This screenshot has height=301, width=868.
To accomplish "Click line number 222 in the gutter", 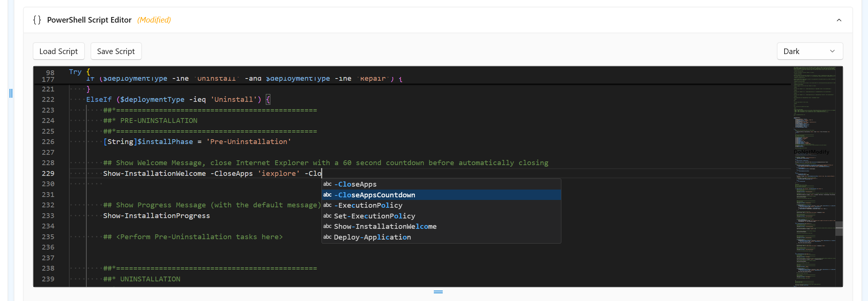I will pyautogui.click(x=48, y=100).
